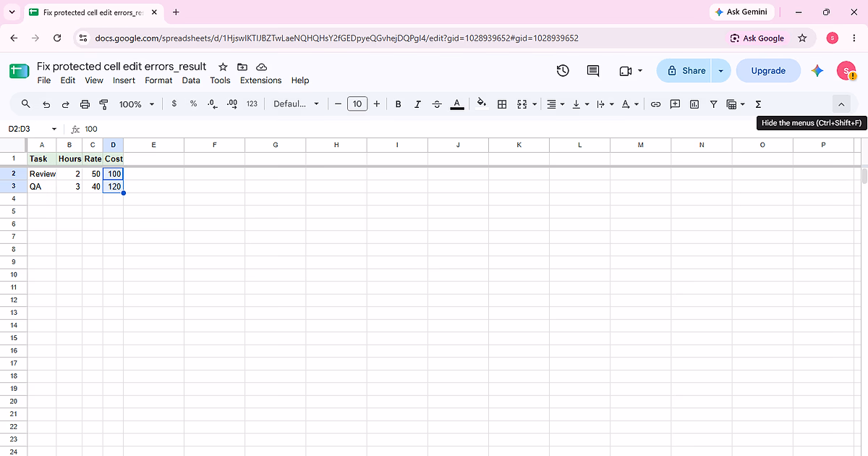Open the zoom 100% dropdown
This screenshot has width=868, height=456.
click(137, 104)
